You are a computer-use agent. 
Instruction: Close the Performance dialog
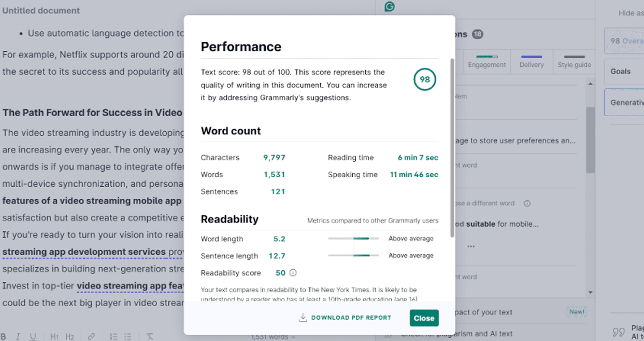pyautogui.click(x=424, y=318)
